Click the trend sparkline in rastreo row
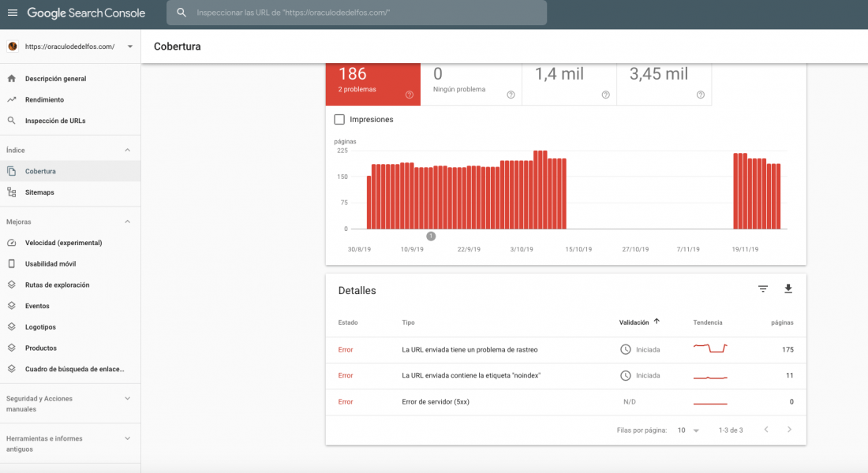 click(710, 348)
